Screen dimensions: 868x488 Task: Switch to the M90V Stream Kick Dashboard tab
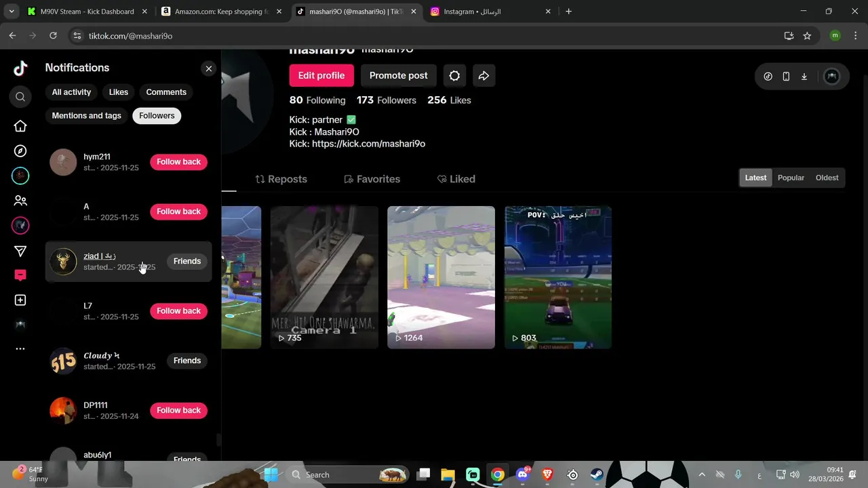[x=87, y=12]
